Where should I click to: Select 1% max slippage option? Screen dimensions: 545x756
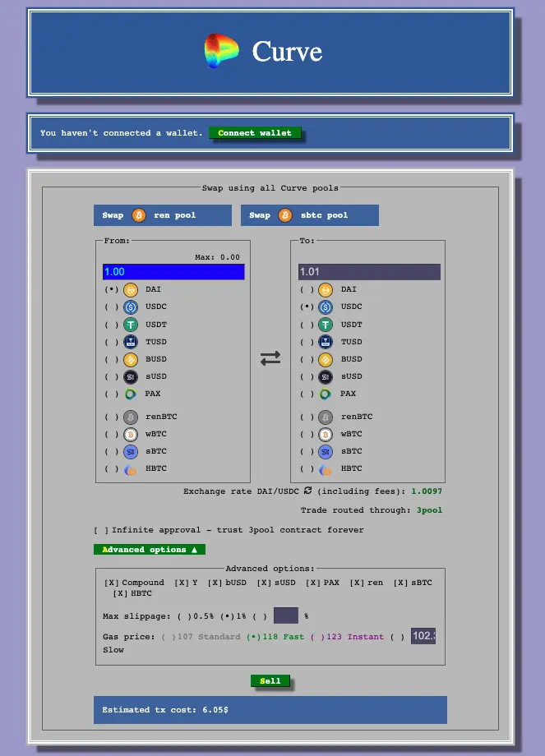[227, 616]
